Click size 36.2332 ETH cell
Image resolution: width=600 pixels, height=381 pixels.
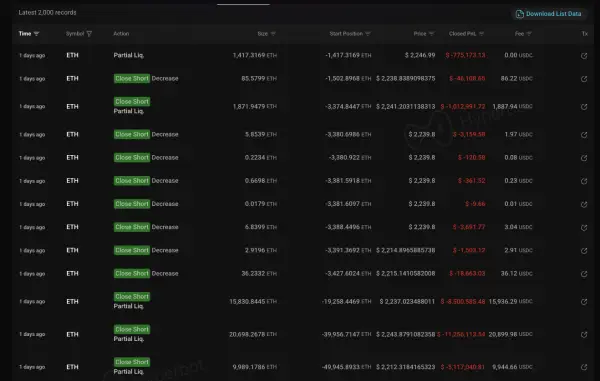pyautogui.click(x=259, y=274)
